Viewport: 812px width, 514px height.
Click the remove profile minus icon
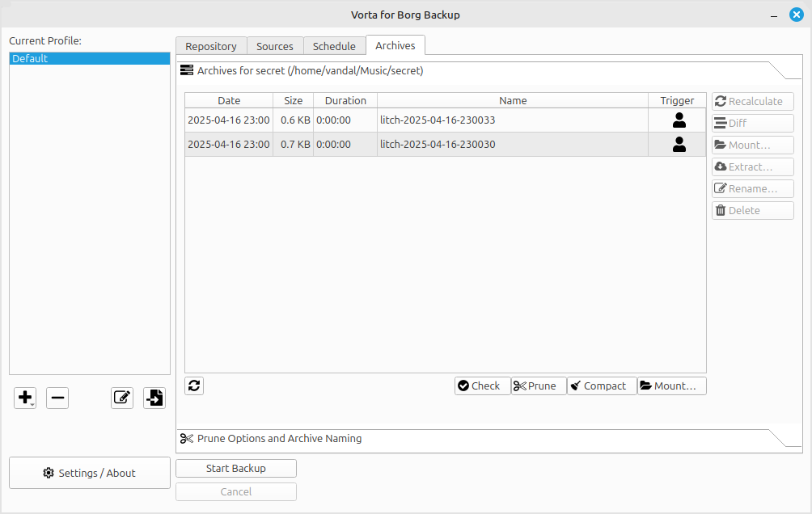click(x=57, y=398)
